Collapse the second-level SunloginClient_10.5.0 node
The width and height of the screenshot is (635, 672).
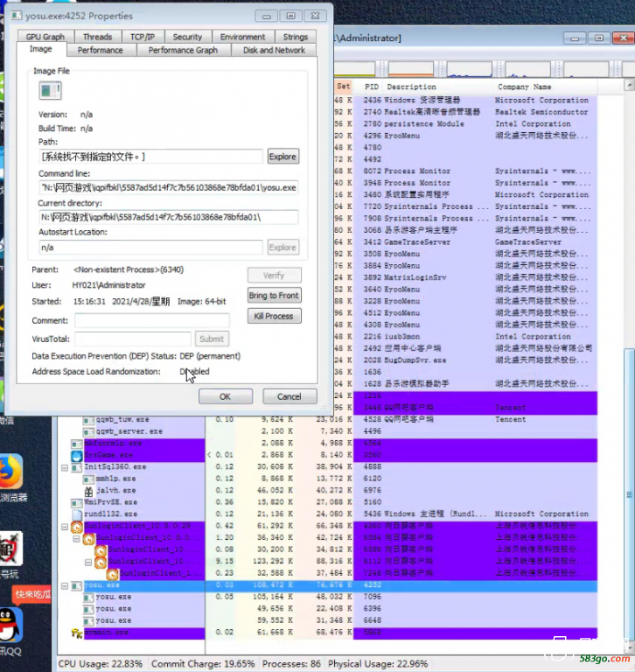tap(76, 538)
